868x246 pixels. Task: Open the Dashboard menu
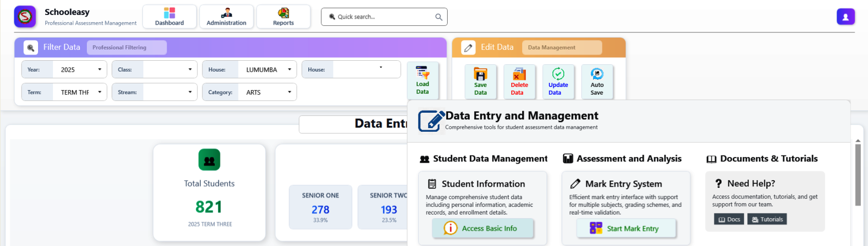click(x=170, y=16)
